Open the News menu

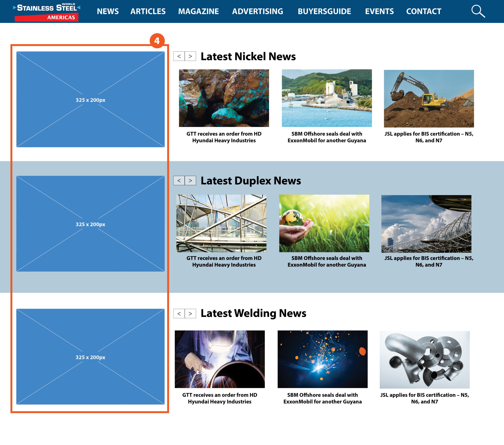coord(108,11)
